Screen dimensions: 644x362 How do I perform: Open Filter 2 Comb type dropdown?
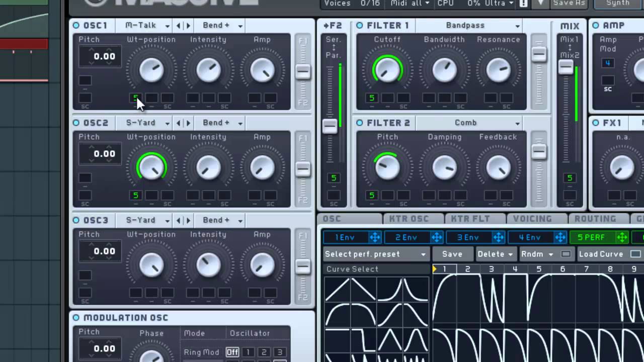click(x=469, y=123)
